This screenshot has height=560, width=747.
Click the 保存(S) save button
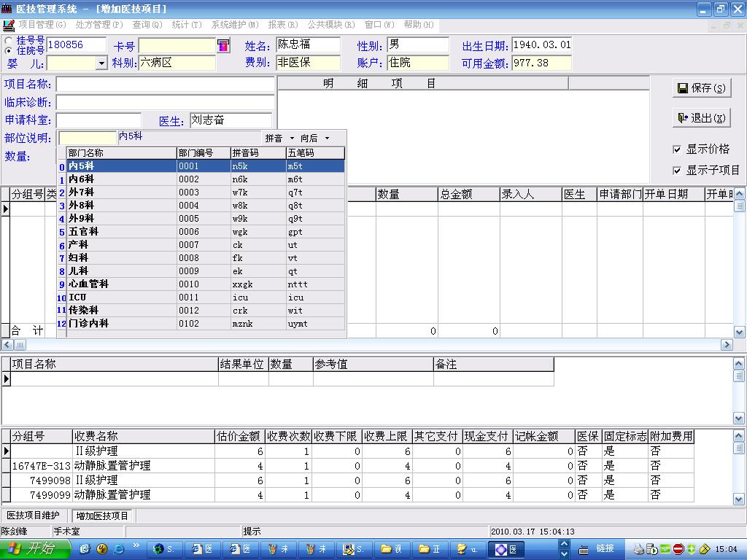pos(702,88)
